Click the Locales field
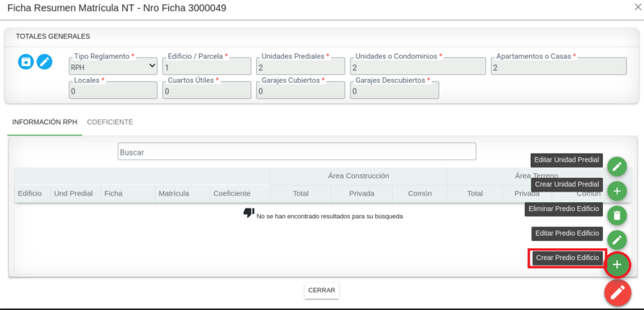The width and height of the screenshot is (644, 310). pos(113,90)
